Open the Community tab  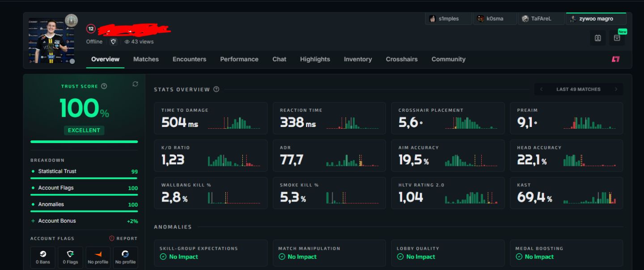click(x=448, y=59)
